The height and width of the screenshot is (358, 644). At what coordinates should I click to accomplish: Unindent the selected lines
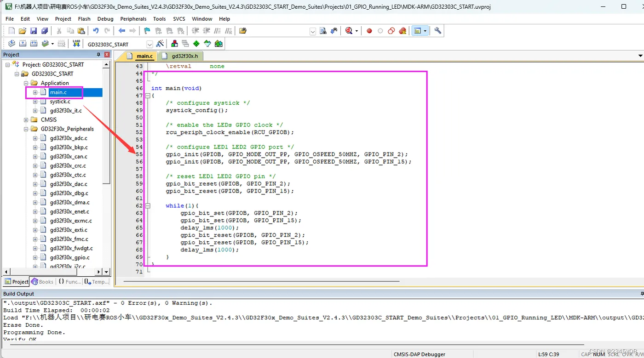[207, 31]
